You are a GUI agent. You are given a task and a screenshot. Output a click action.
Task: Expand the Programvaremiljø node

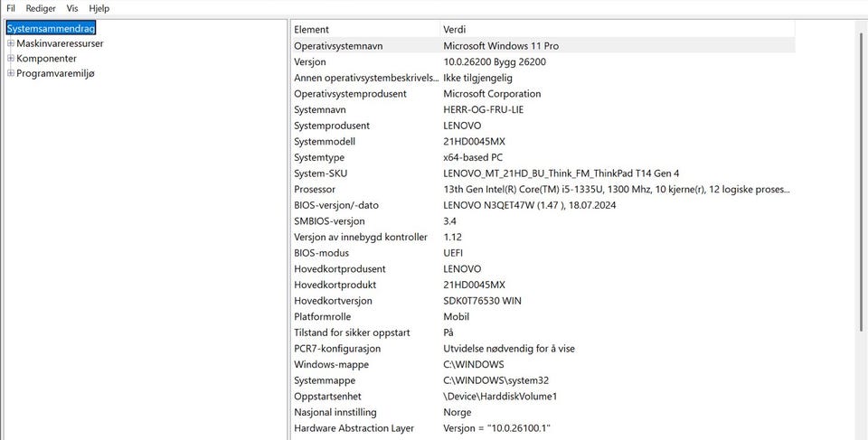click(11, 73)
